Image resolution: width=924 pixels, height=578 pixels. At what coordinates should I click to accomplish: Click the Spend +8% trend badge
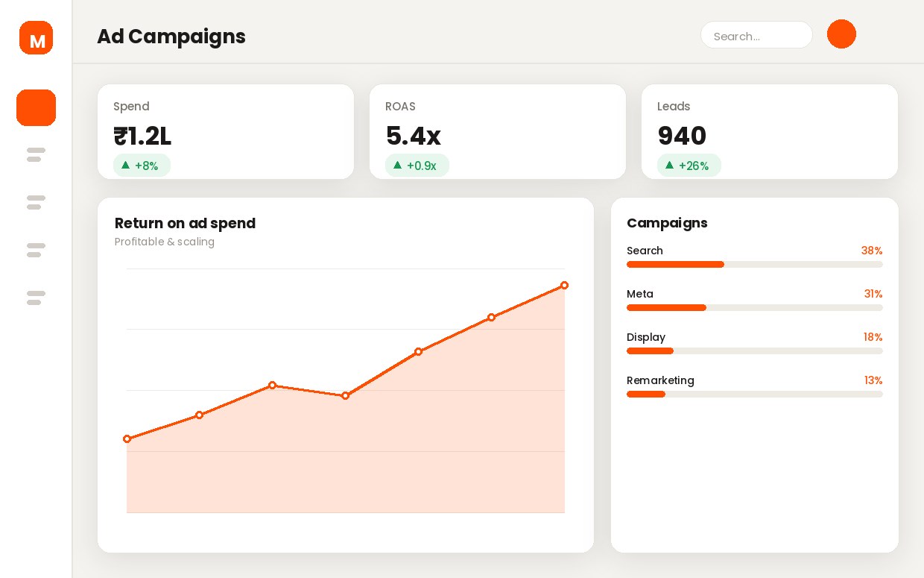[142, 166]
